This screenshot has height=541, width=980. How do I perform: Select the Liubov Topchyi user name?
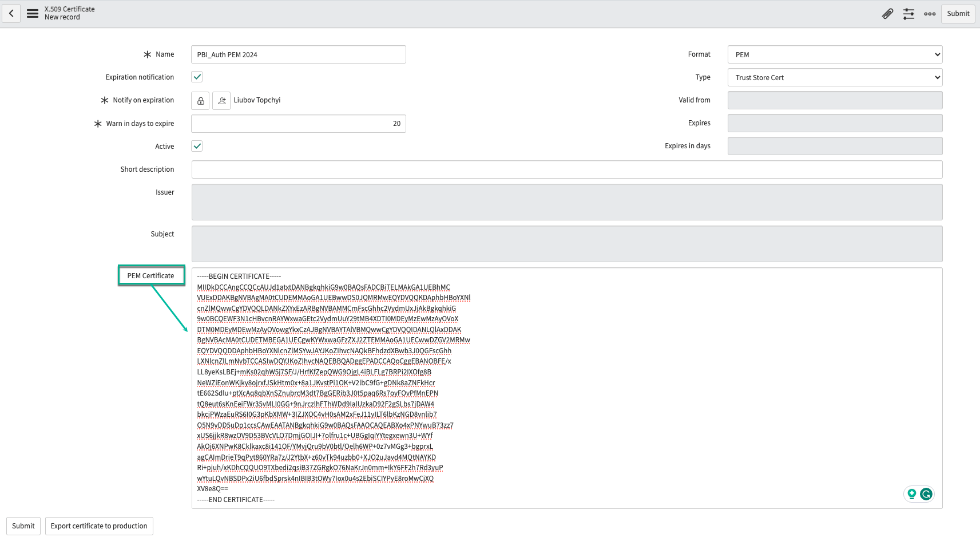tap(257, 100)
